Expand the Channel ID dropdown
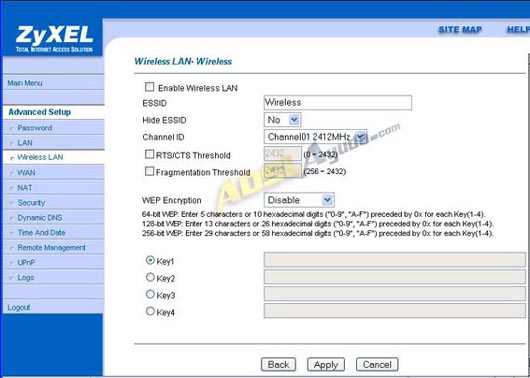Image resolution: width=530 pixels, height=378 pixels. (315, 137)
